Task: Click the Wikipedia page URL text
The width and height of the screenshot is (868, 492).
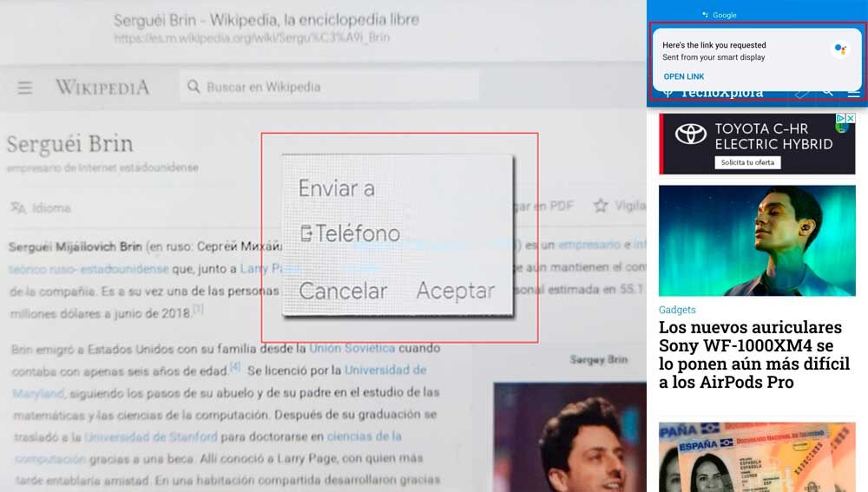Action: coord(252,37)
